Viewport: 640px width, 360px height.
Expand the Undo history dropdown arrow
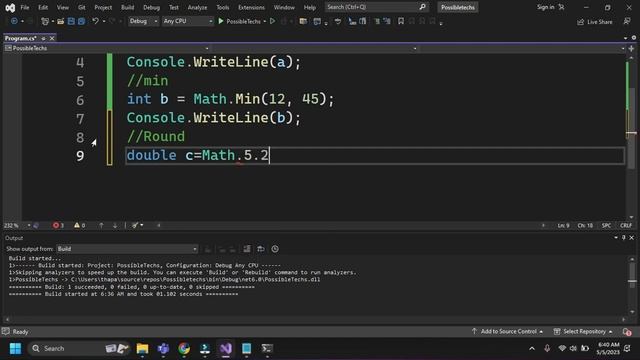(104, 21)
